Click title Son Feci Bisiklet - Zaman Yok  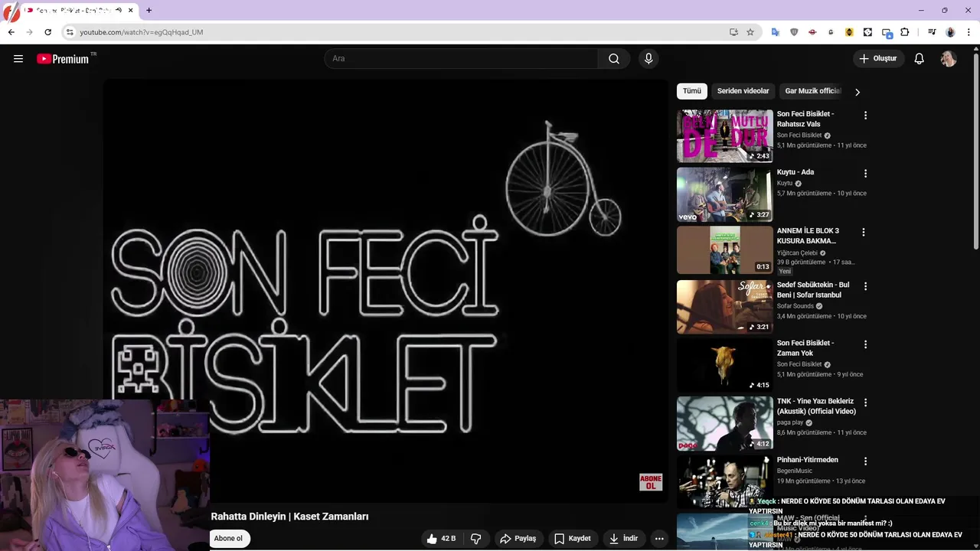pyautogui.click(x=805, y=348)
